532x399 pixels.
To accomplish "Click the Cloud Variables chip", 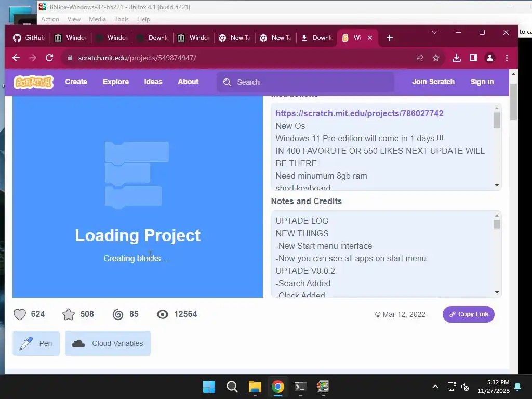I will click(x=108, y=343).
